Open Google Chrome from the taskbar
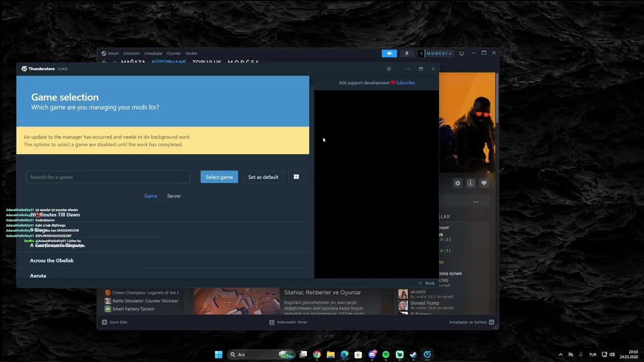Screen dimensions: 644x362 click(x=316, y=354)
